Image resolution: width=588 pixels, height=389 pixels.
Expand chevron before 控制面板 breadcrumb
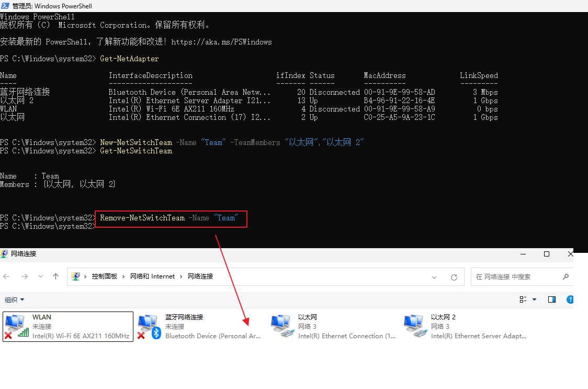click(x=85, y=277)
